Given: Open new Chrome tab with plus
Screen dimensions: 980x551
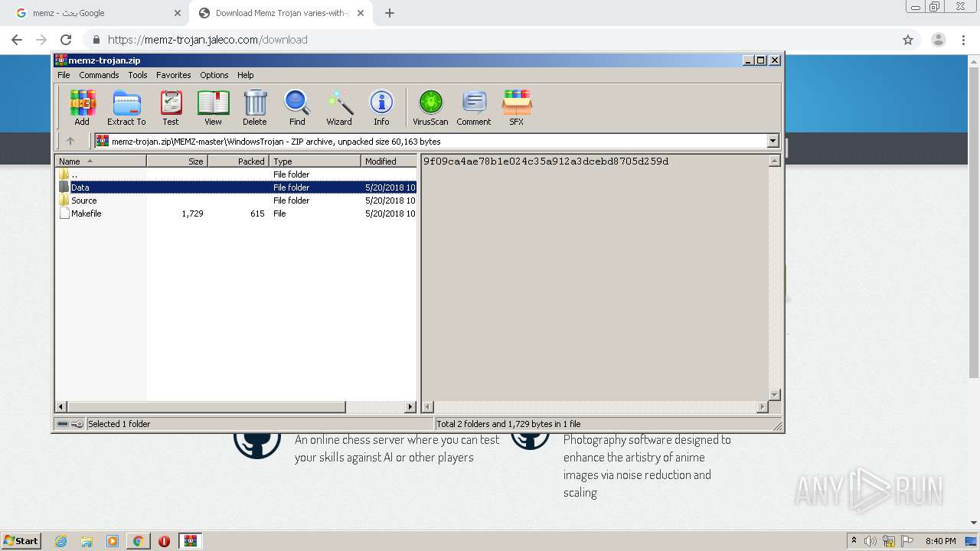Looking at the screenshot, I should 390,13.
